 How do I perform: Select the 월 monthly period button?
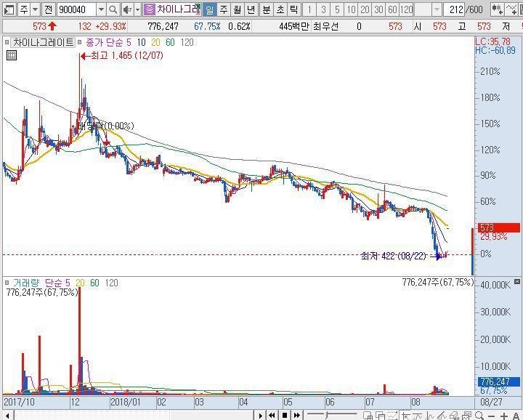(x=237, y=9)
